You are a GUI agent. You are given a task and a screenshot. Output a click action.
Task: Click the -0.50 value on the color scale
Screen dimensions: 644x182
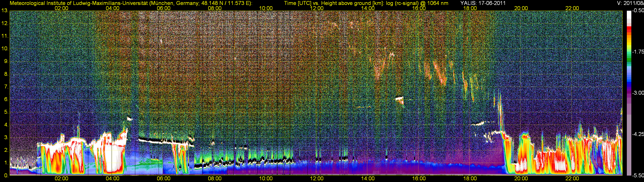point(638,10)
